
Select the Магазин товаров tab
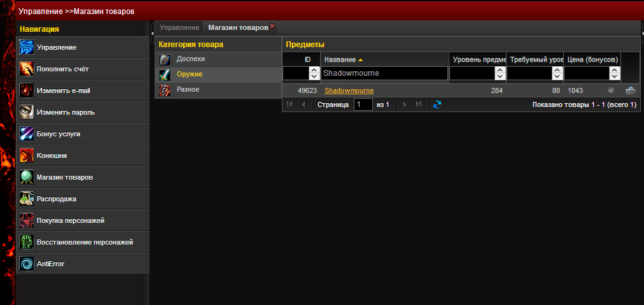click(238, 27)
